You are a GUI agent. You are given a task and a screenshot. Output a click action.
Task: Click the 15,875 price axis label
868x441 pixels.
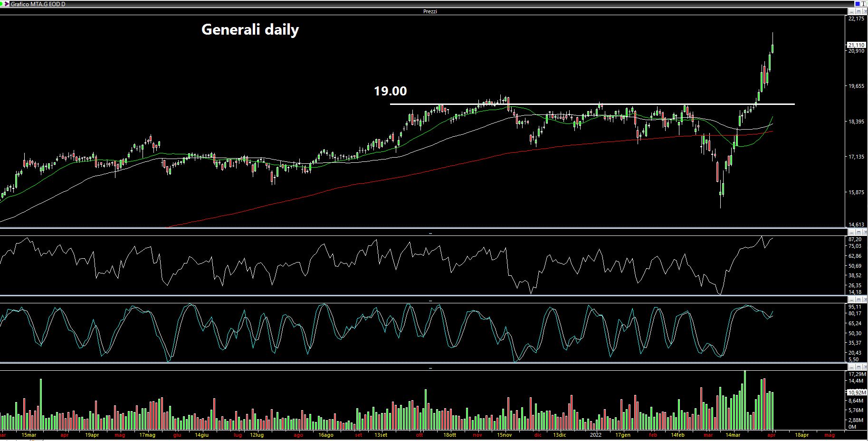coord(857,192)
